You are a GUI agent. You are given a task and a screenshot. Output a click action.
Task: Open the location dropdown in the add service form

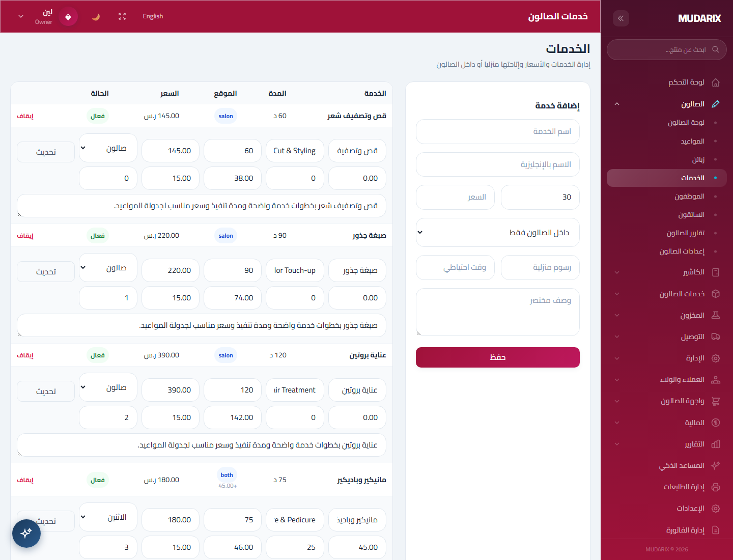click(x=498, y=233)
